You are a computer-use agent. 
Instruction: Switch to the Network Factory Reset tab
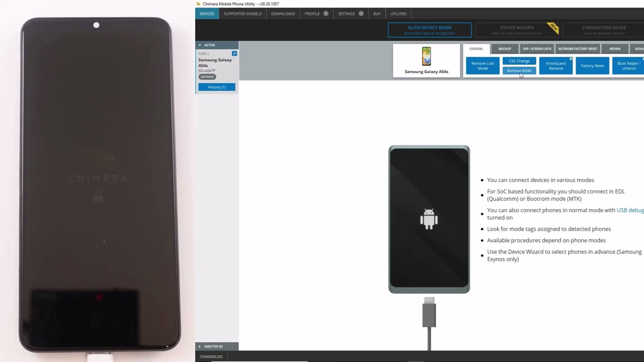pos(578,49)
